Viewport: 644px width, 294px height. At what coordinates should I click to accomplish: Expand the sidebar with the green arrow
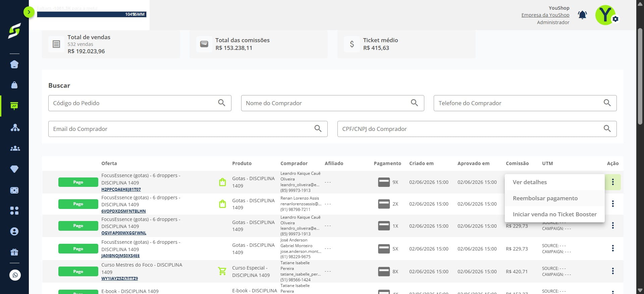(29, 12)
